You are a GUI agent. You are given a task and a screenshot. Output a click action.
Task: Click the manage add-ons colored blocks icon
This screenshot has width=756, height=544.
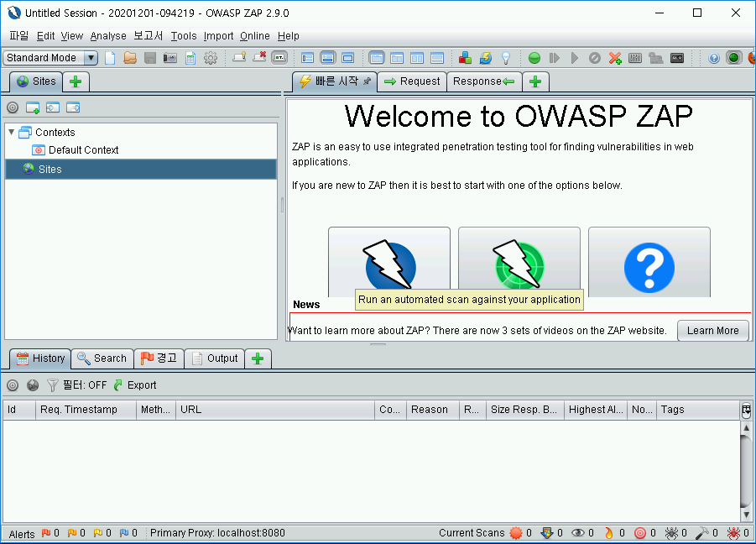tap(465, 58)
